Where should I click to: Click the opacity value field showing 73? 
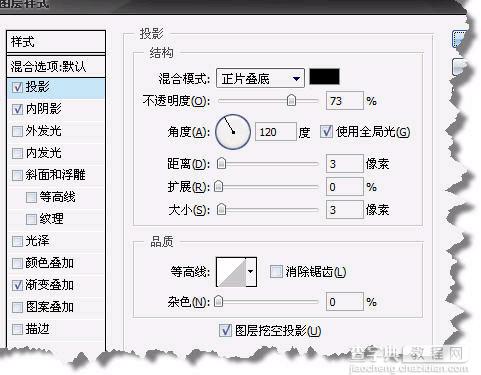[344, 101]
